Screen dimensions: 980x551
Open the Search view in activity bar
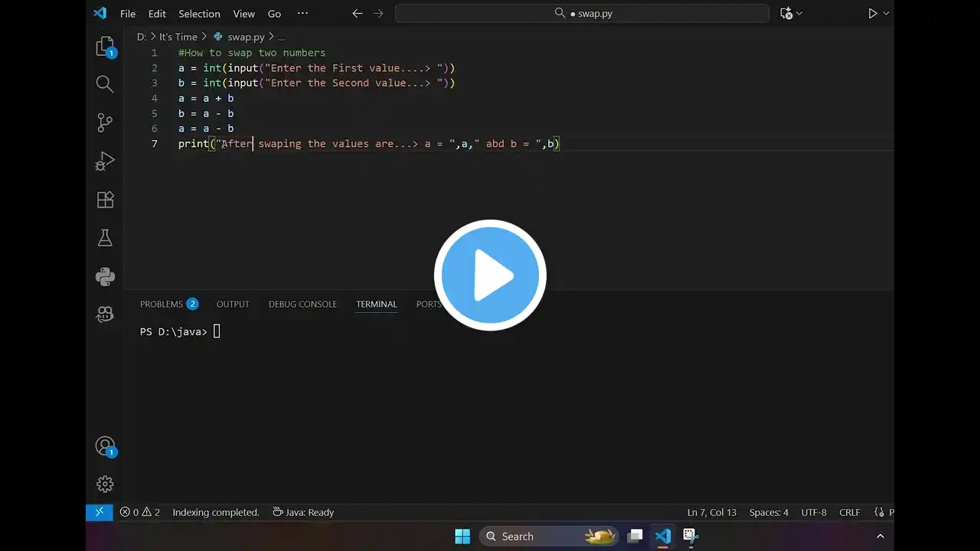pyautogui.click(x=105, y=84)
